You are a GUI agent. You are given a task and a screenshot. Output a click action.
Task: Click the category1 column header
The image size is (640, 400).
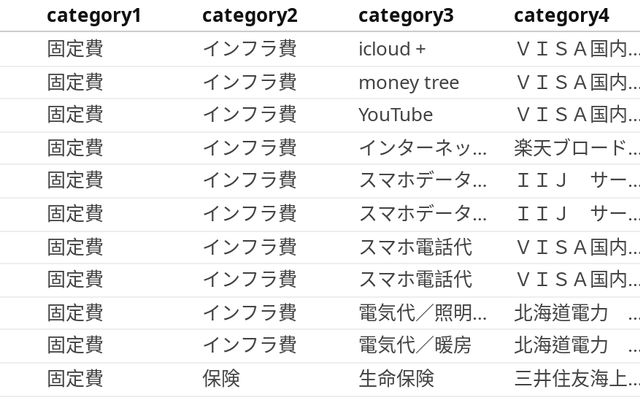coord(94,15)
